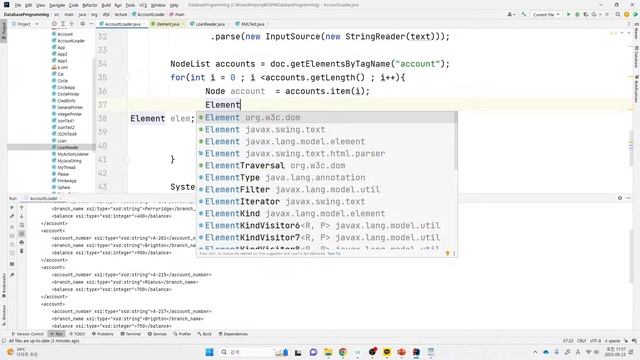
Task: Choose Element org.w3c.dom completion suggestion
Action: click(x=327, y=118)
